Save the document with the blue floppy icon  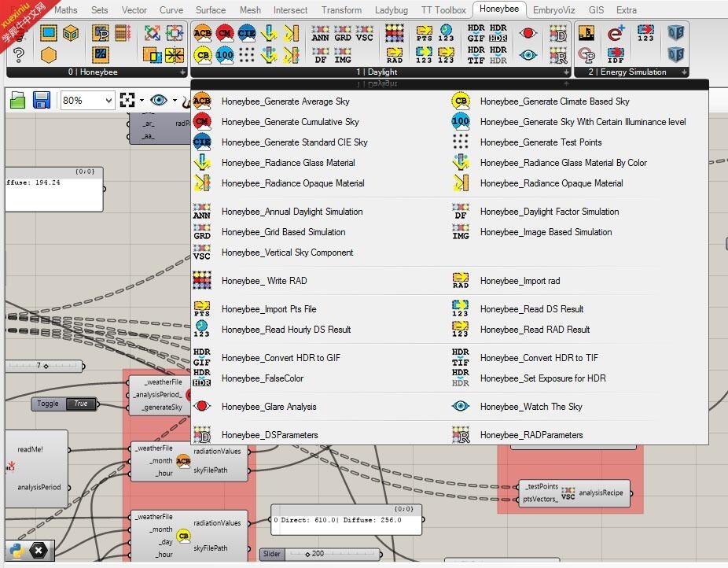[x=42, y=100]
